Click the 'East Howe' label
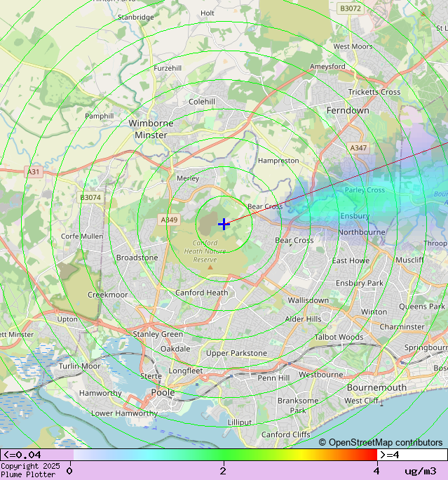This screenshot has height=480, width=448. coord(351,261)
